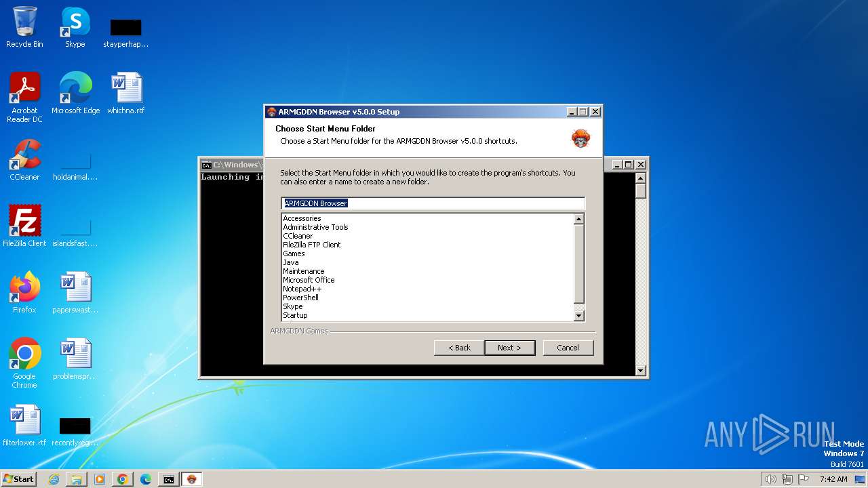Image resolution: width=868 pixels, height=488 pixels.
Task: Launch Google Chrome desktop shortcut
Action: (x=24, y=363)
